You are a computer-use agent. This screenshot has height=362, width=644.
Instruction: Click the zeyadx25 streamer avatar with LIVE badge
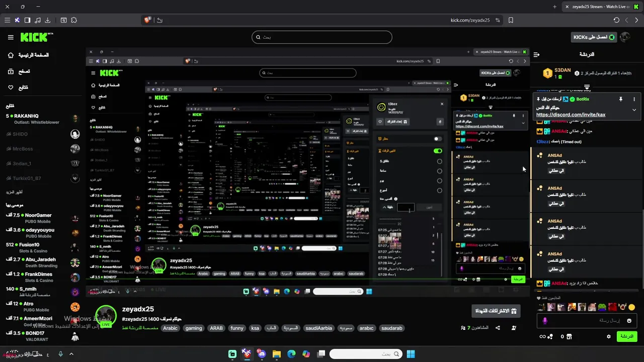[x=106, y=316]
